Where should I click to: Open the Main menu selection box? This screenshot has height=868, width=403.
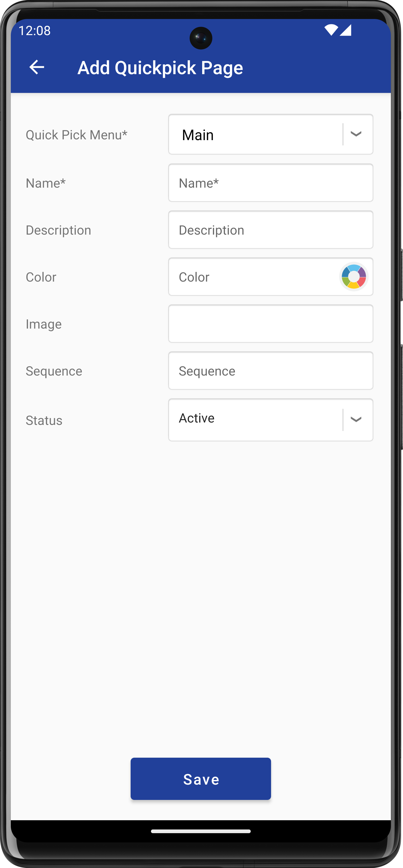point(255,134)
